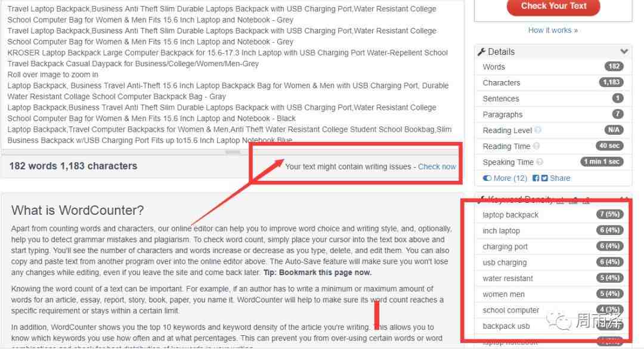Select the Characters count row
644x349 pixels.
553,82
